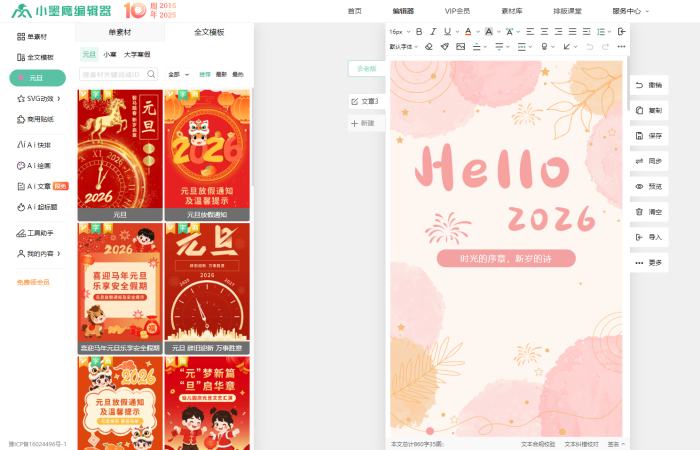Toggle preview with eye icon 预览
Image resolution: width=700 pixels, height=450 pixels.
click(x=648, y=186)
